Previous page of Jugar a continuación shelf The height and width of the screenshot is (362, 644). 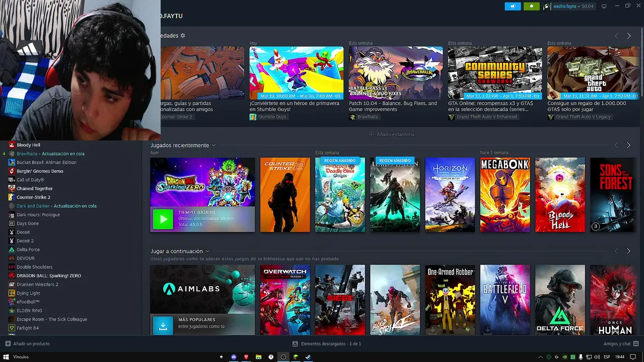616,251
